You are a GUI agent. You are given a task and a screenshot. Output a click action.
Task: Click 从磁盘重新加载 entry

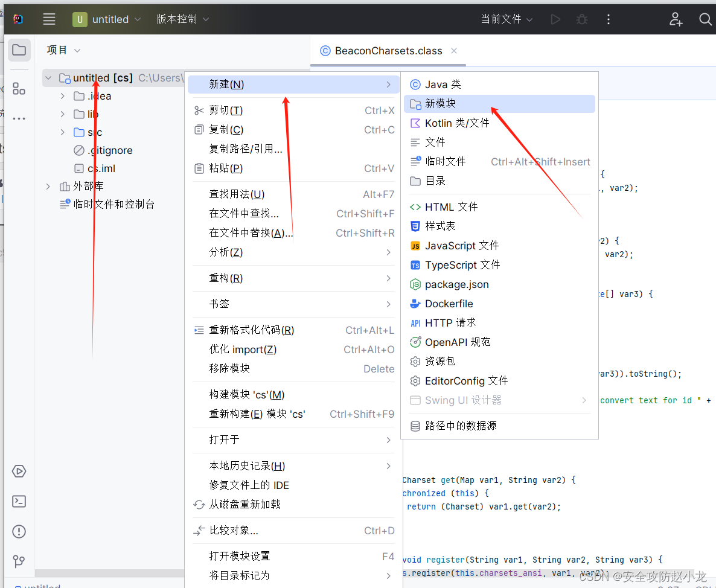click(x=293, y=505)
